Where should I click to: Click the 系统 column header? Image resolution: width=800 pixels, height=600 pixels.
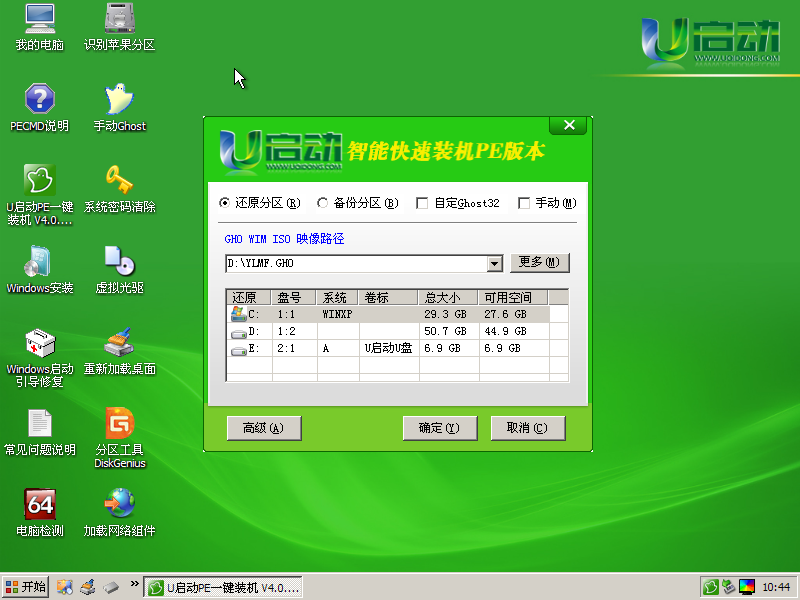tap(338, 297)
